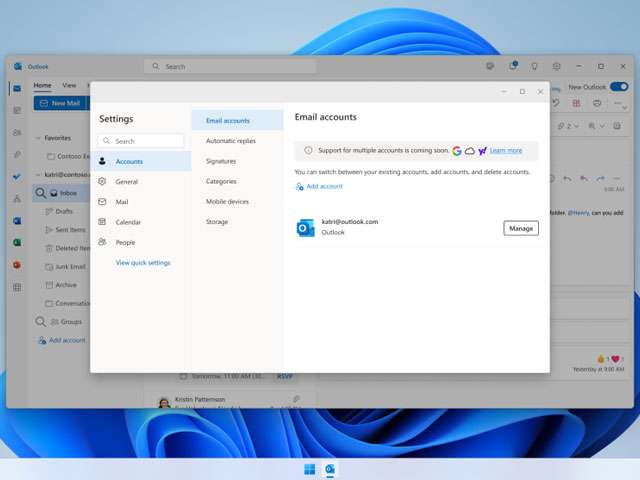This screenshot has width=640, height=480.
Task: Open the Outlook gear settings icon
Action: pos(557,66)
